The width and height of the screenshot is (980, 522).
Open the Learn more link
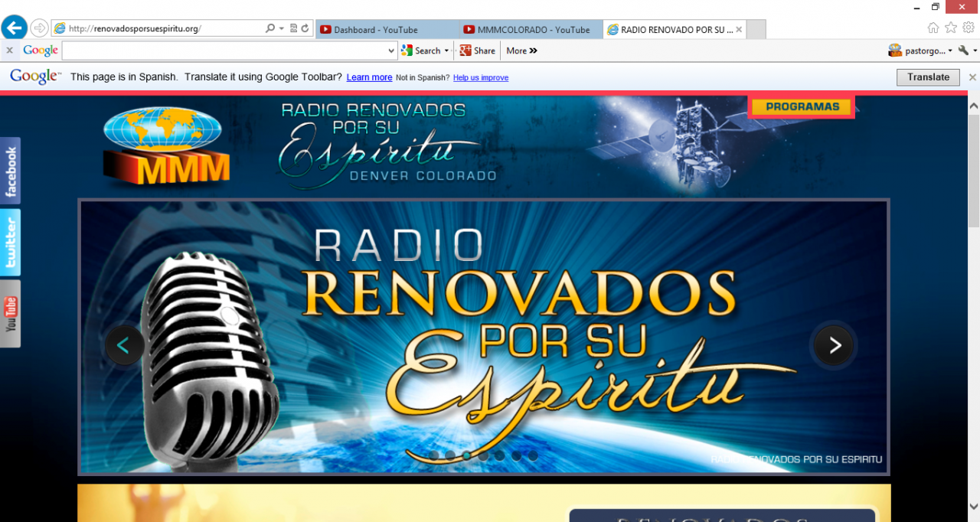tap(369, 77)
